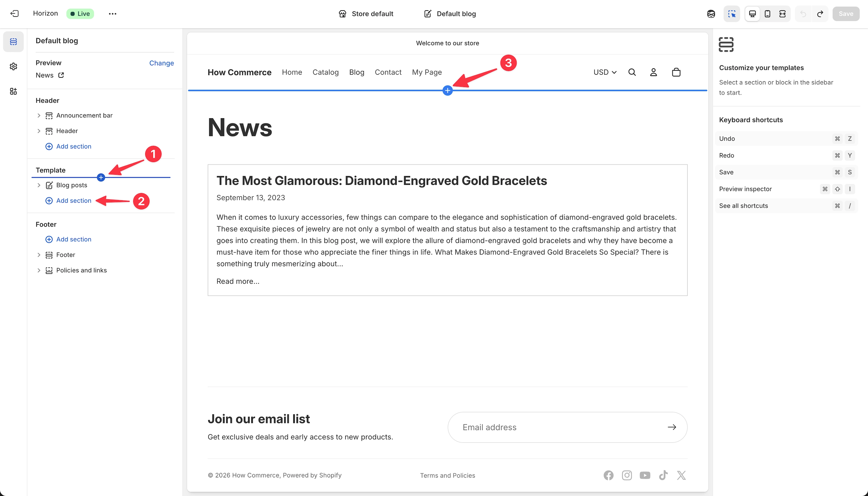The height and width of the screenshot is (496, 868).
Task: Click the cart bag icon in preview
Action: point(676,72)
